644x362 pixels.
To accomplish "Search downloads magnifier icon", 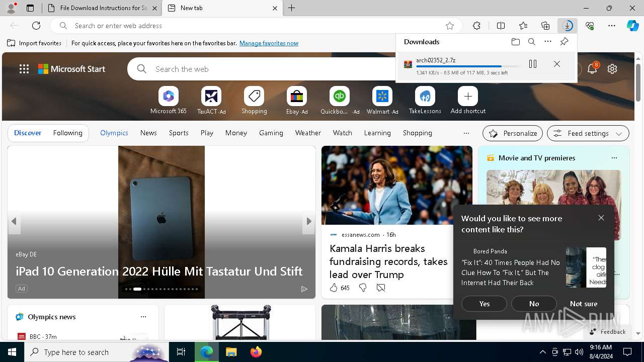I will (x=531, y=42).
